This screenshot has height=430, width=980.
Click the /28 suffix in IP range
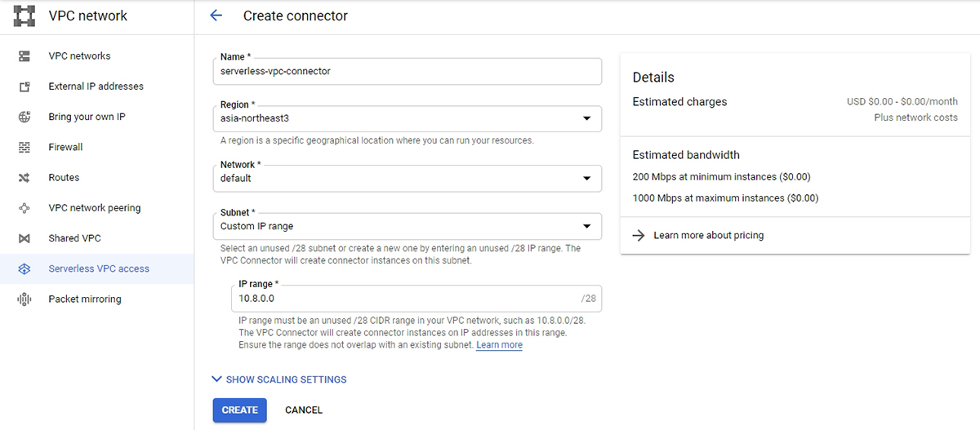pyautogui.click(x=589, y=299)
